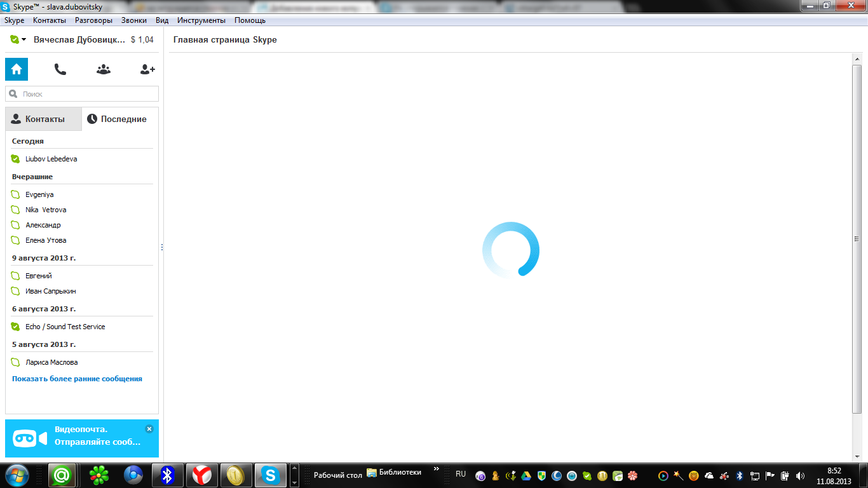This screenshot has width=868, height=488.
Task: Open the Помощь menu
Action: pos(250,20)
